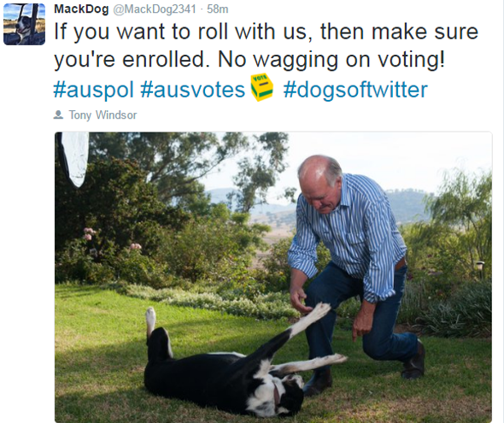Click the tagged-person silhouette icon

[58, 115]
